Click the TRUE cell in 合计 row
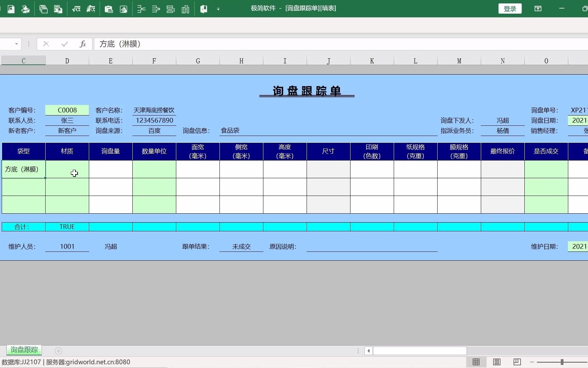This screenshot has height=368, width=588. (x=67, y=227)
